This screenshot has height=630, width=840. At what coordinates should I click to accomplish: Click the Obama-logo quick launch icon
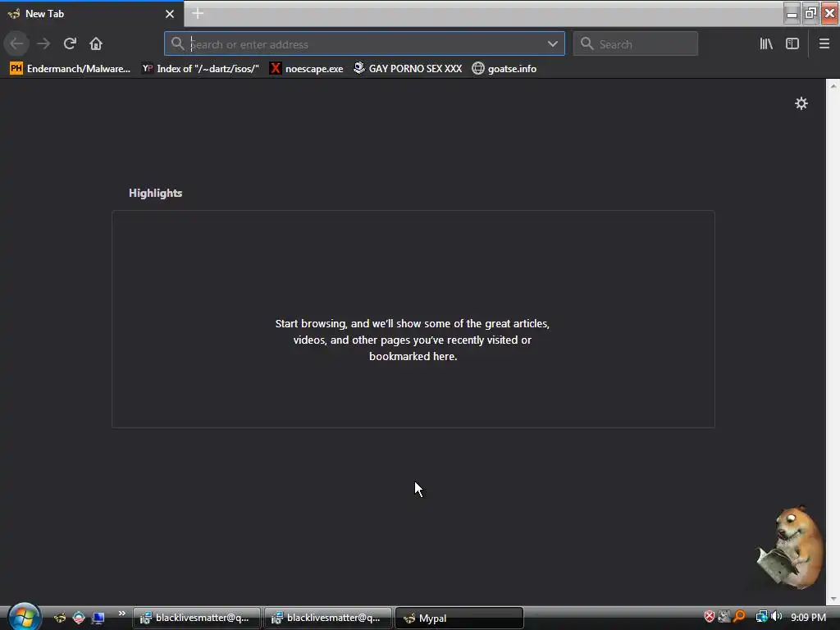tap(79, 618)
